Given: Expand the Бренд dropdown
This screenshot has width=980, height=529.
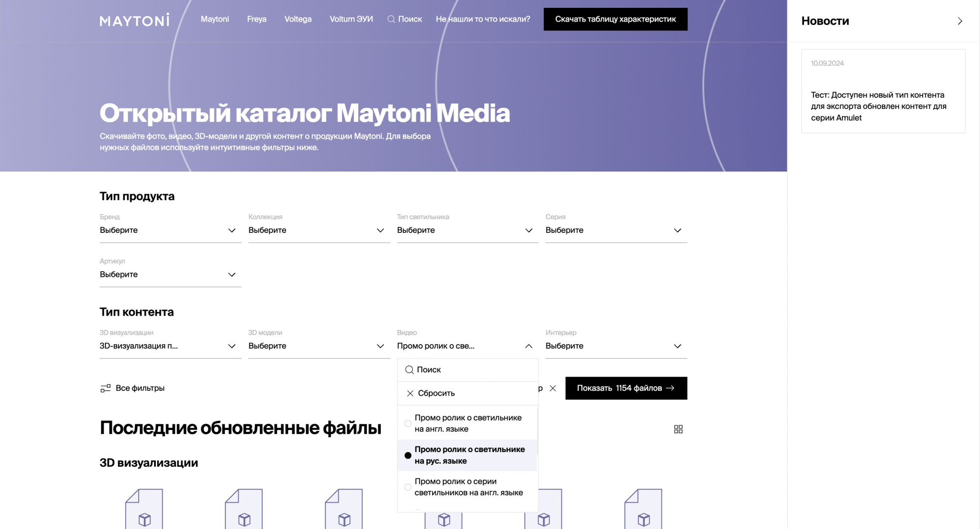Looking at the screenshot, I should pos(170,230).
